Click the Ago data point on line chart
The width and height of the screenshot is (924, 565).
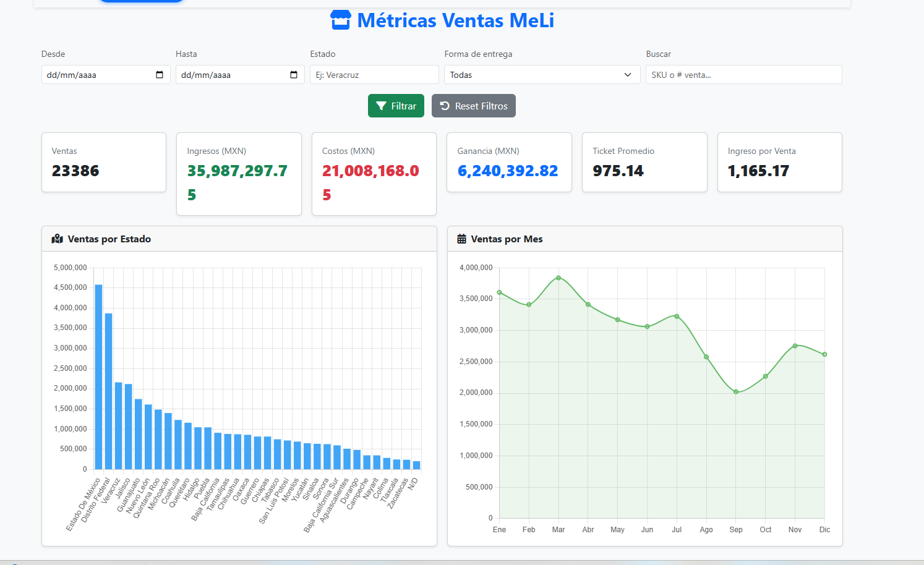coord(706,357)
